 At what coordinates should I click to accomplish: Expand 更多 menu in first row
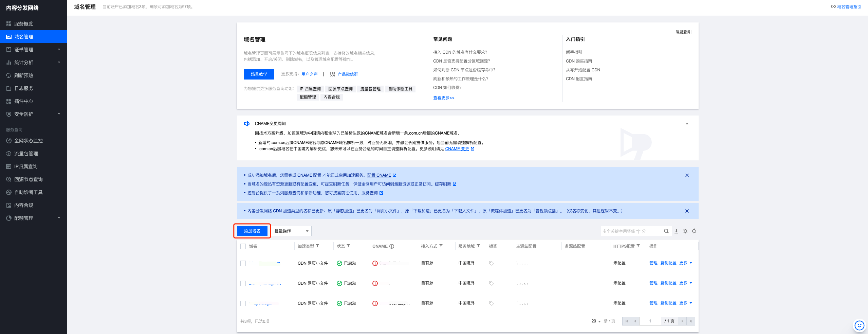pos(686,263)
